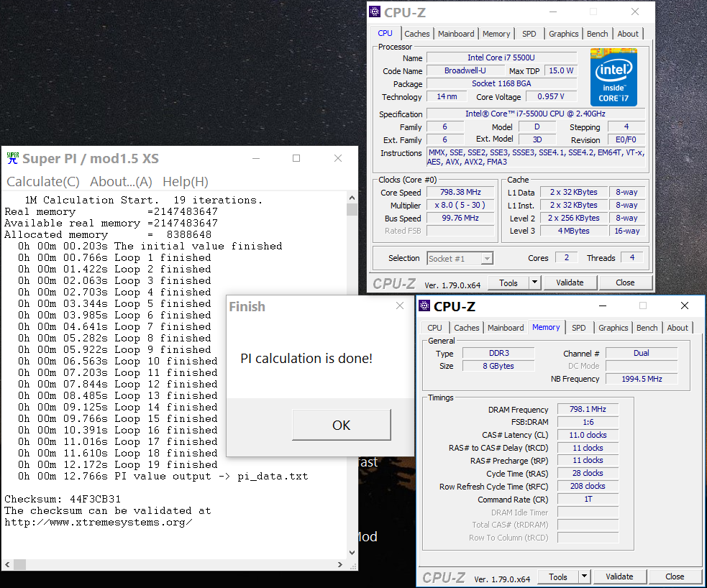Select Graphics tab in lower CPU-Z window
707x588 pixels.
pyautogui.click(x=613, y=328)
